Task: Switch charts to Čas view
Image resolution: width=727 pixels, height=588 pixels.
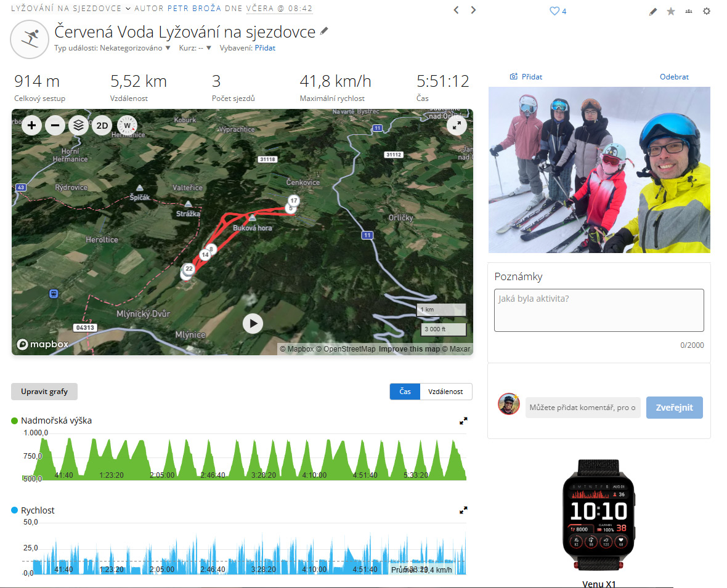Action: coord(405,392)
